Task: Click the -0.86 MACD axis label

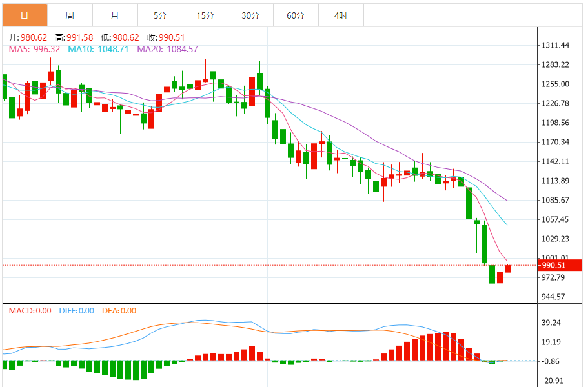Action: [550, 362]
